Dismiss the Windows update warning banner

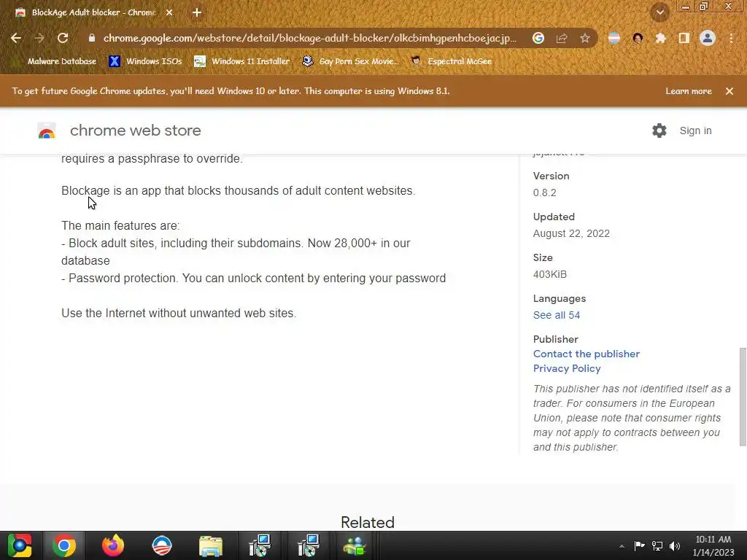pyautogui.click(x=729, y=91)
